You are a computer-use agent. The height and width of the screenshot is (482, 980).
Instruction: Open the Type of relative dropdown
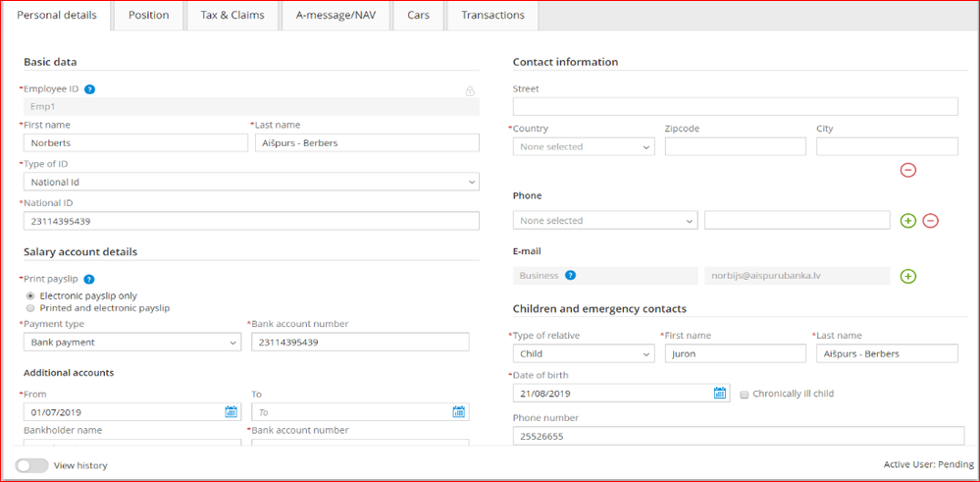point(584,353)
